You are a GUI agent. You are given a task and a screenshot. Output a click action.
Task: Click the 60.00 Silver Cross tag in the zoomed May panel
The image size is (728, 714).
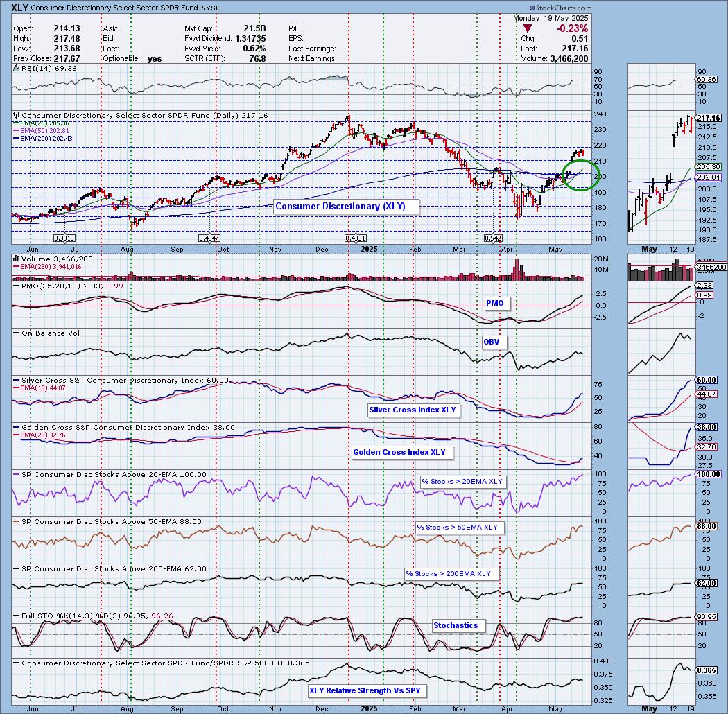(707, 380)
